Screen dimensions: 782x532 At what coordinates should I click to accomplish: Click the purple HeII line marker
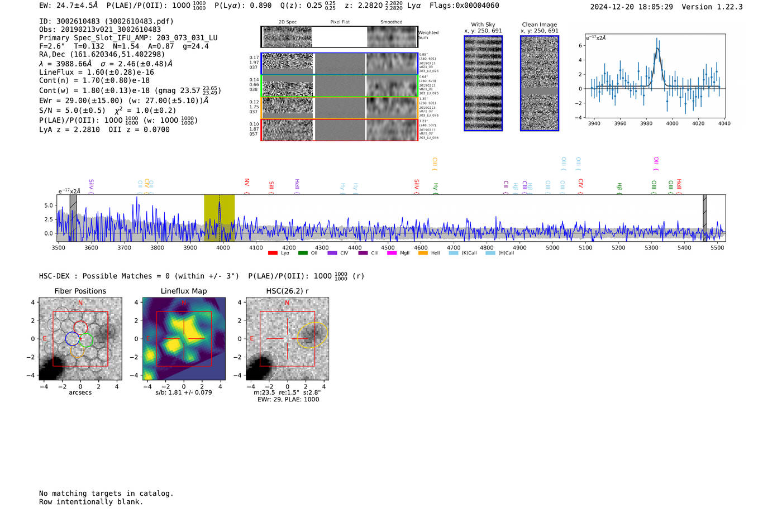point(297,186)
